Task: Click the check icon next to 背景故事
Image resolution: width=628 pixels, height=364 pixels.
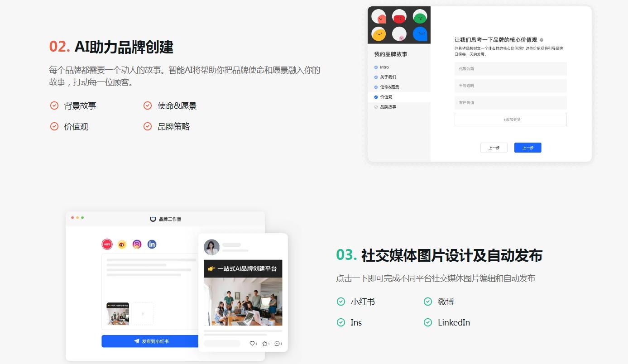Action: click(x=54, y=105)
